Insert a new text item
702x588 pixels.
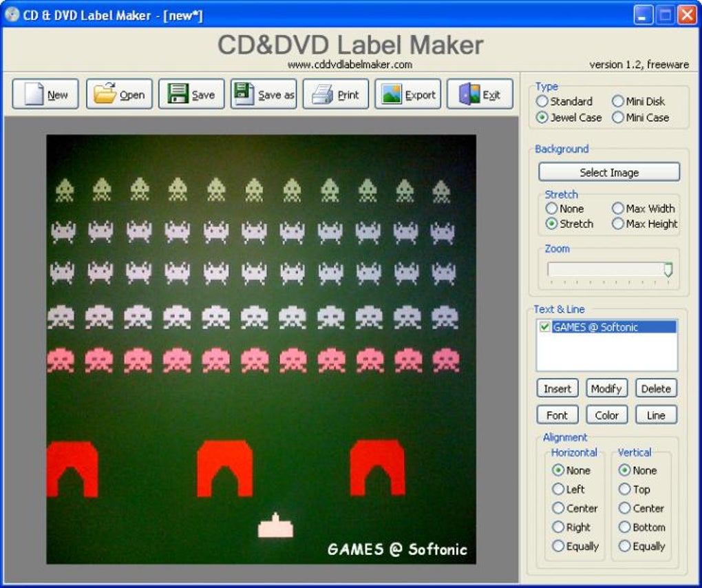click(557, 388)
